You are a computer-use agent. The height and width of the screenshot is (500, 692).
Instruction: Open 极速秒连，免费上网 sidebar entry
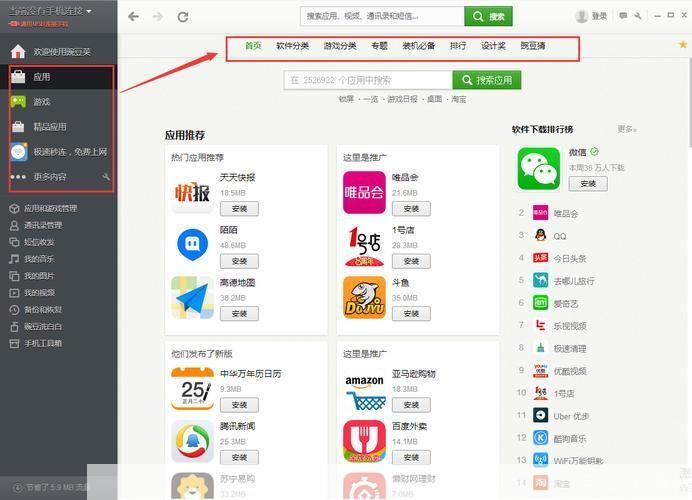(59, 152)
